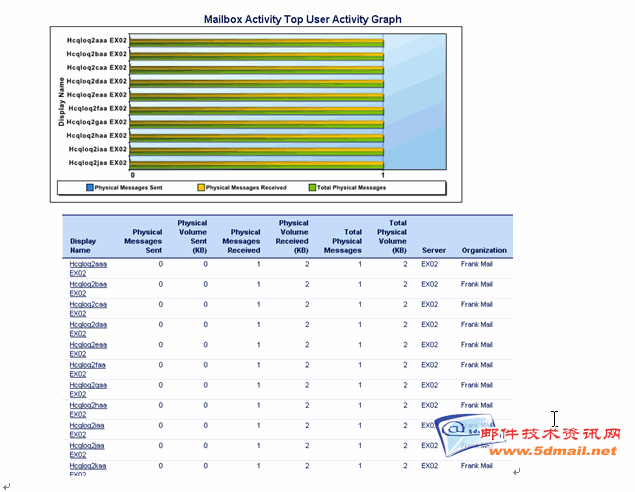Click the Physical Messages Sent column header
This screenshot has height=492, width=635.
tap(143, 241)
